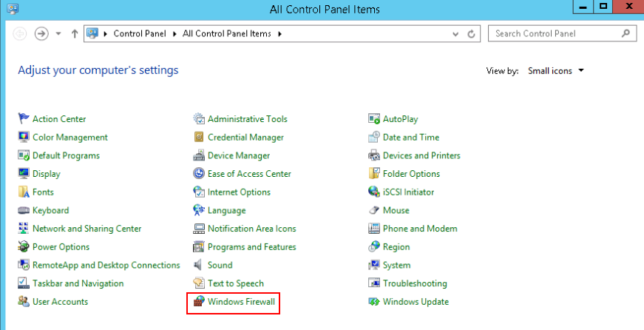Select the Control Panel breadcrumb segment

[x=140, y=34]
